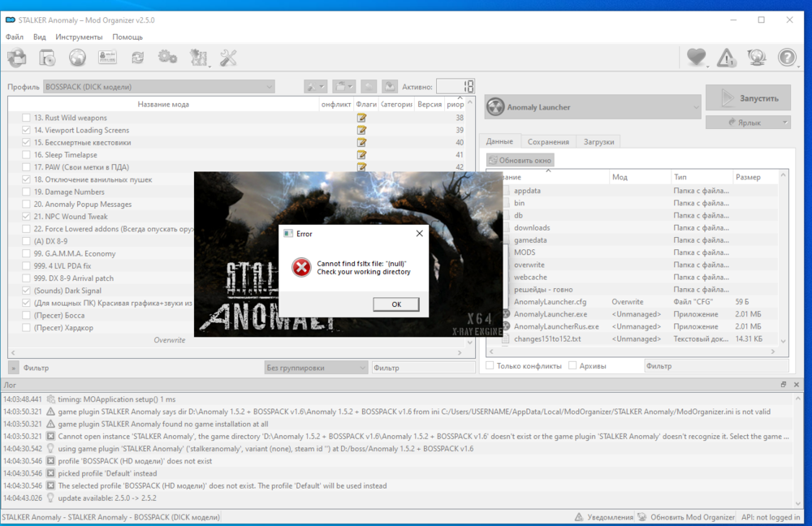Image resolution: width=812 pixels, height=526 pixels.
Task: Click the Visit Nexus globe icon
Action: [x=77, y=58]
